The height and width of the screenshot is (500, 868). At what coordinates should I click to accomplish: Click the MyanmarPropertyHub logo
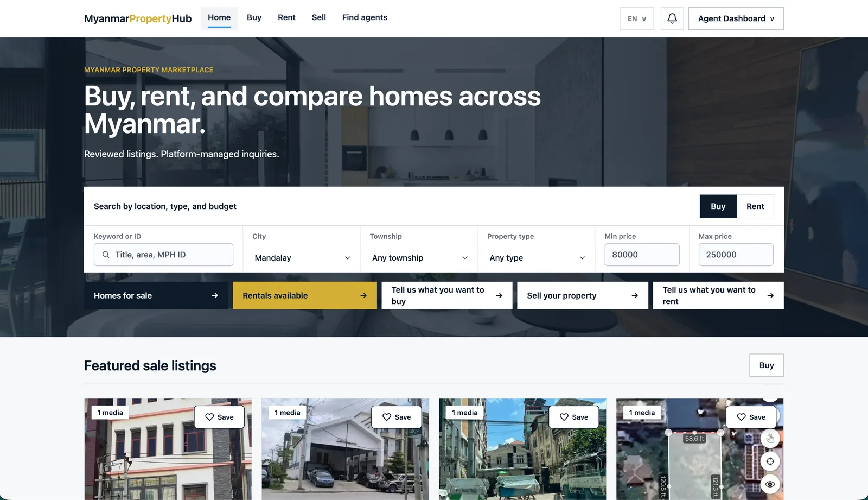point(138,18)
